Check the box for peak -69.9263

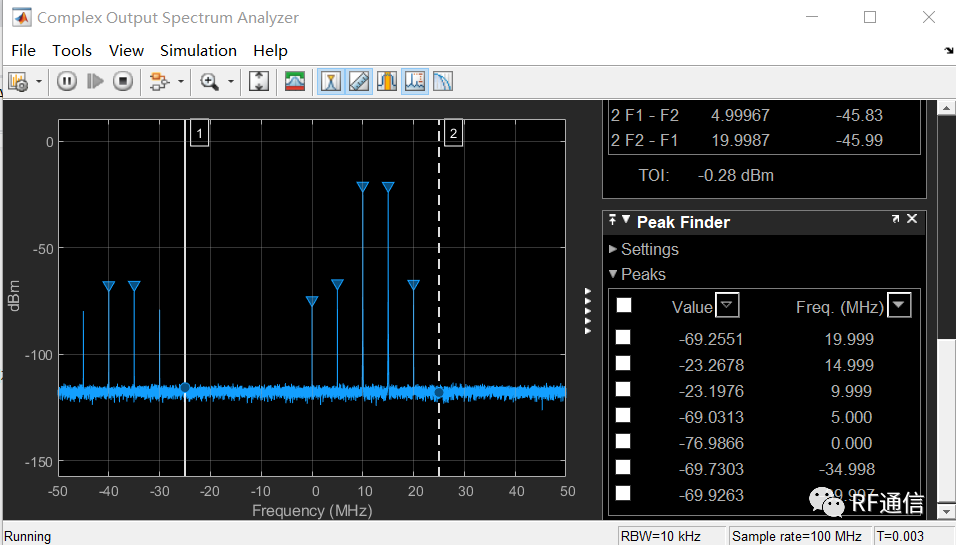coord(623,493)
